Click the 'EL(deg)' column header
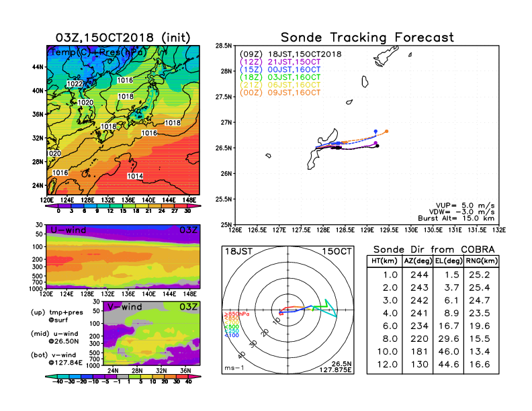Image resolution: width=532 pixels, height=411 pixels. coord(449,261)
